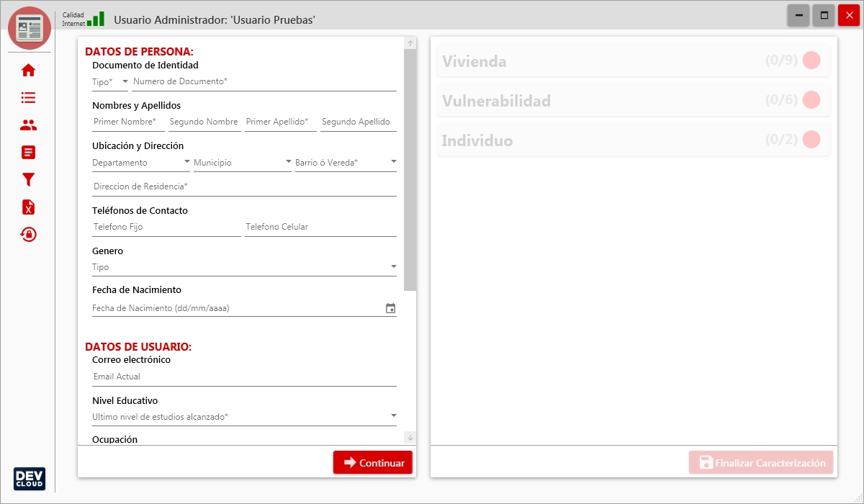Open the list view sidebar icon
Image resolution: width=864 pixels, height=504 pixels.
(x=28, y=98)
